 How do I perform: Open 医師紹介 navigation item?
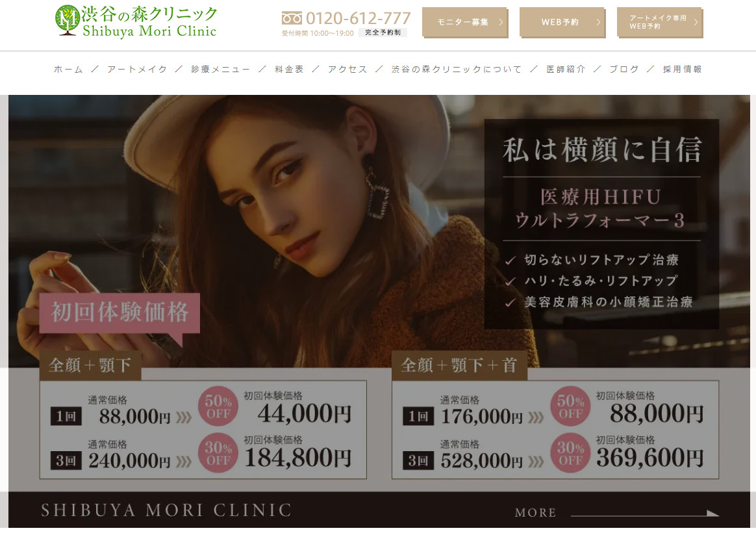pos(566,70)
